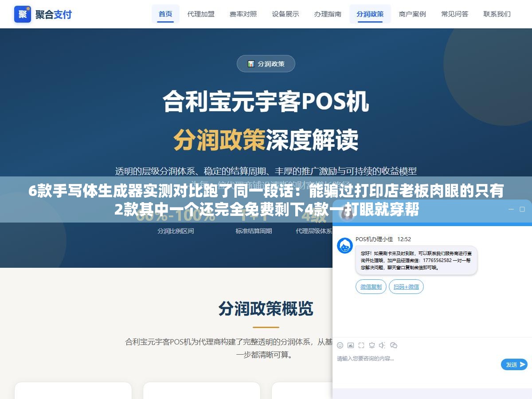Click the 分润政策概览 heading
Image resolution: width=532 pixels, height=399 pixels.
coord(266,309)
